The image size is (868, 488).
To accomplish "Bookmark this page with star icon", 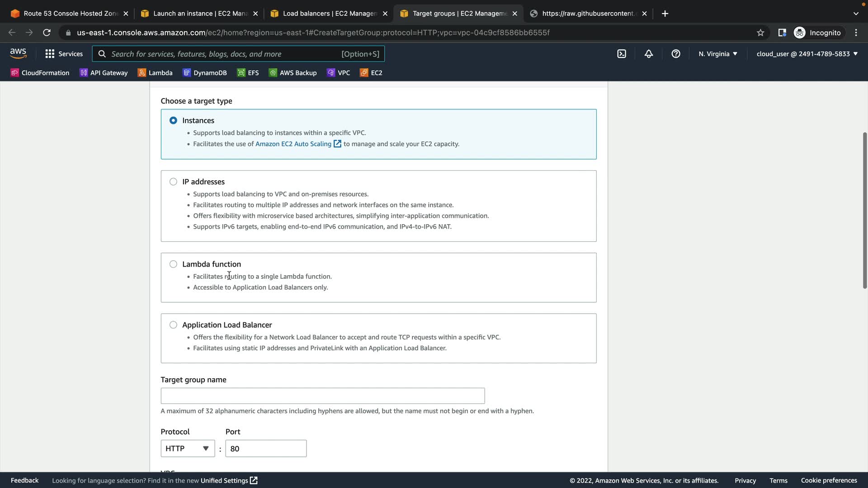I will pos(760,33).
